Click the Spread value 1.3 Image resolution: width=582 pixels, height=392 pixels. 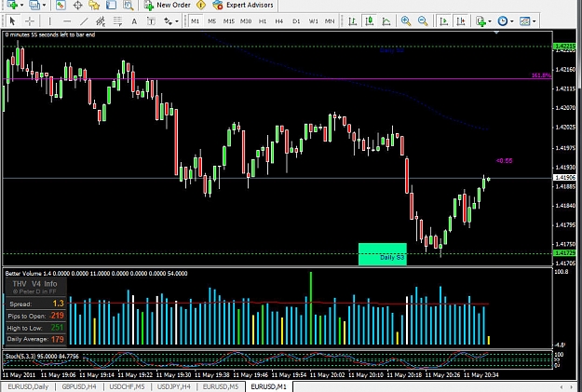tap(58, 304)
